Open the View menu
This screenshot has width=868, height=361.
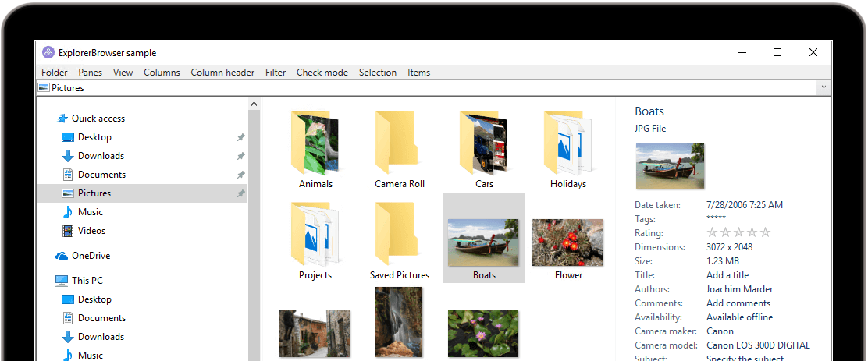click(x=123, y=73)
